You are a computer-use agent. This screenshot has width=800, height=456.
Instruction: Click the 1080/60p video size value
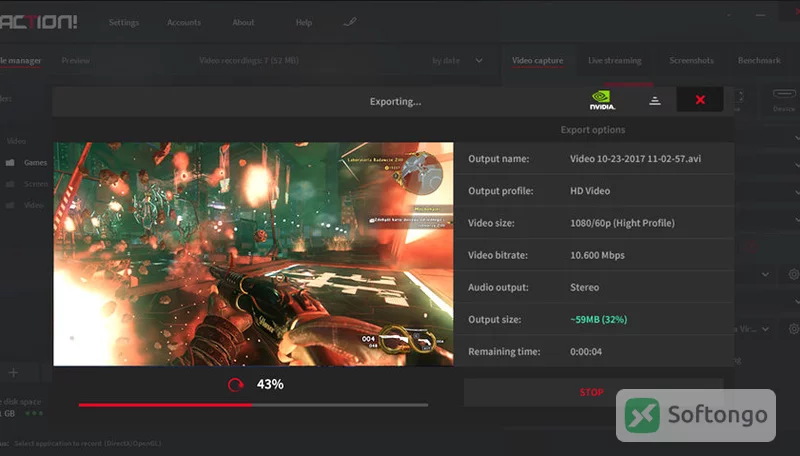[622, 223]
